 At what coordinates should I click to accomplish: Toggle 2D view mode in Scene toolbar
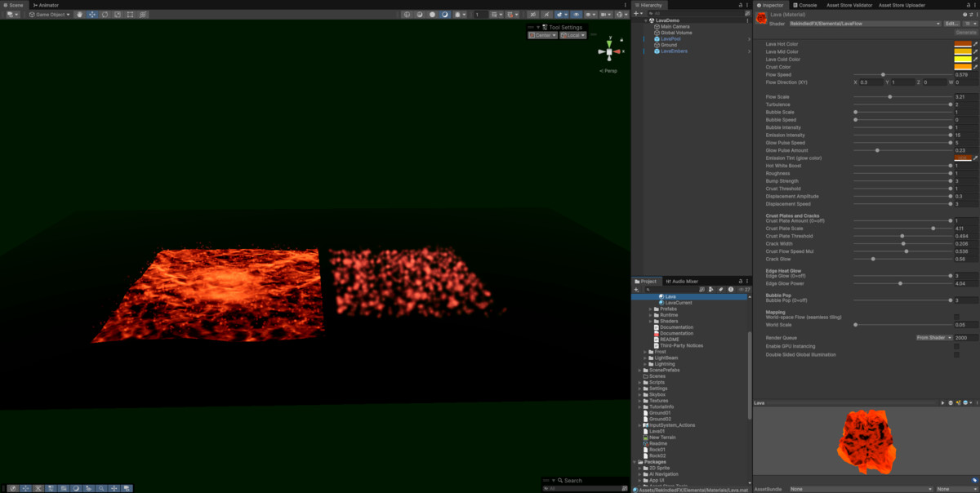click(x=532, y=15)
